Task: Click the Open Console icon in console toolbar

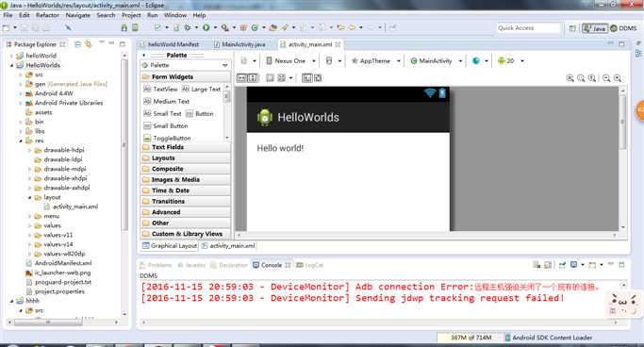Action: coord(592,265)
